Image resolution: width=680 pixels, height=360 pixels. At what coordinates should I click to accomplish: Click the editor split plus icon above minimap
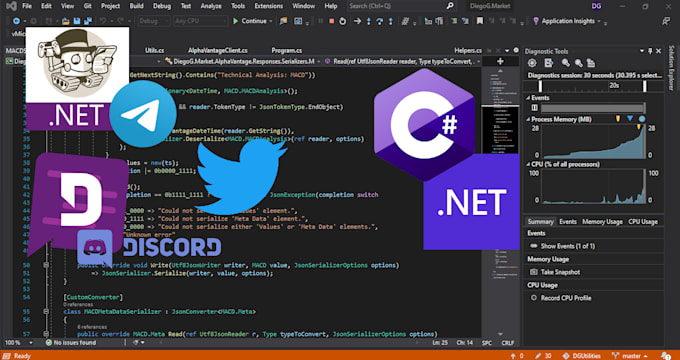point(500,62)
